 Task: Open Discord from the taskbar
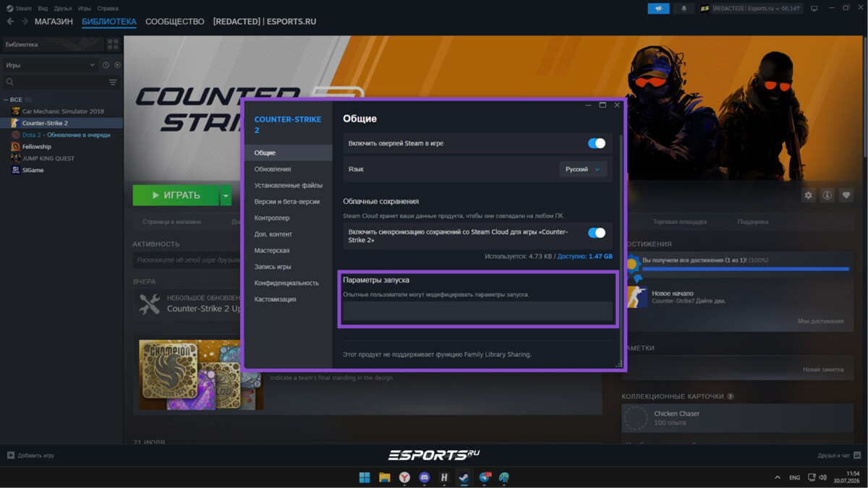(x=424, y=477)
